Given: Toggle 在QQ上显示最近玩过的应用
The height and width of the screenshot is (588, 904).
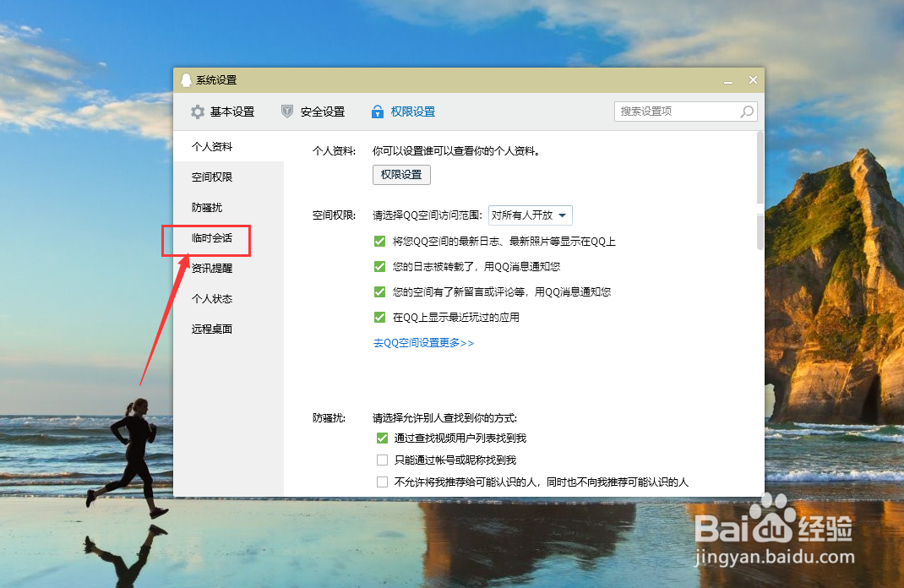Looking at the screenshot, I should click(380, 318).
